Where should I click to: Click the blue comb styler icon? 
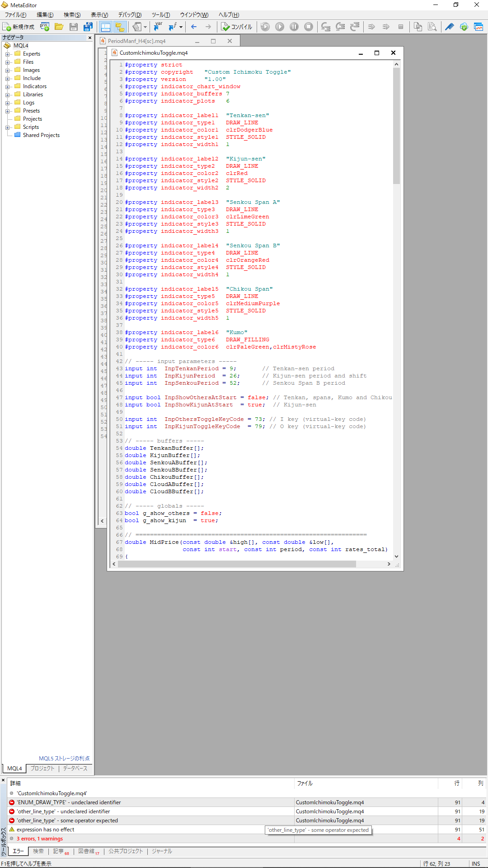click(450, 27)
